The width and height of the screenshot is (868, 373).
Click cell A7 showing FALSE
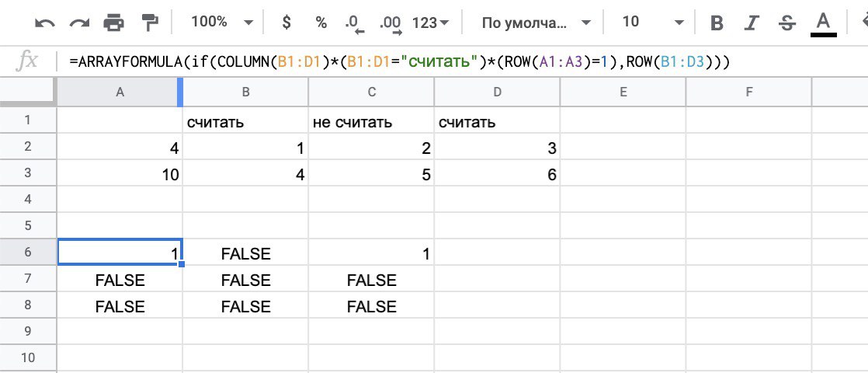[120, 279]
